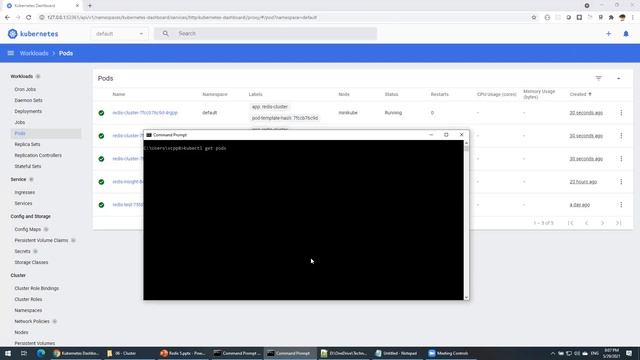Viewport: 640px width, 360px height.
Task: Open Persistent Volume Claims in the sidebar
Action: coord(41,240)
